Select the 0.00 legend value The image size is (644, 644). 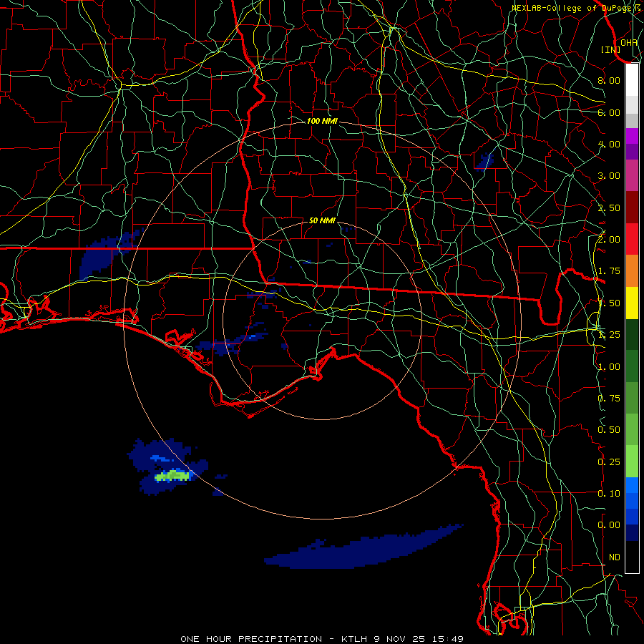pos(609,525)
